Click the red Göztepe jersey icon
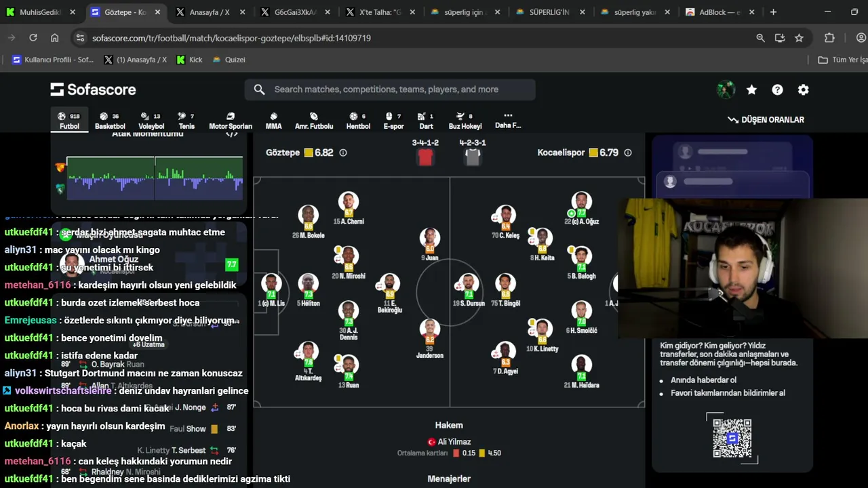 click(x=425, y=157)
